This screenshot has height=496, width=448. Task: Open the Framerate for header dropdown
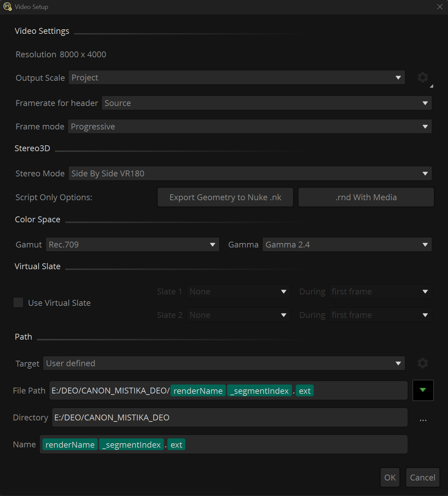[266, 103]
